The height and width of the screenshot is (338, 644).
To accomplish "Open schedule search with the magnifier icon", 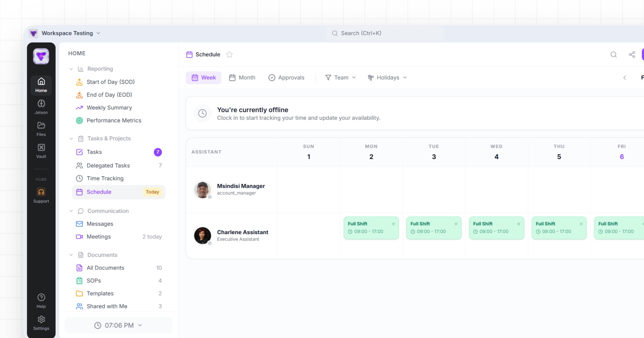I will tap(614, 54).
